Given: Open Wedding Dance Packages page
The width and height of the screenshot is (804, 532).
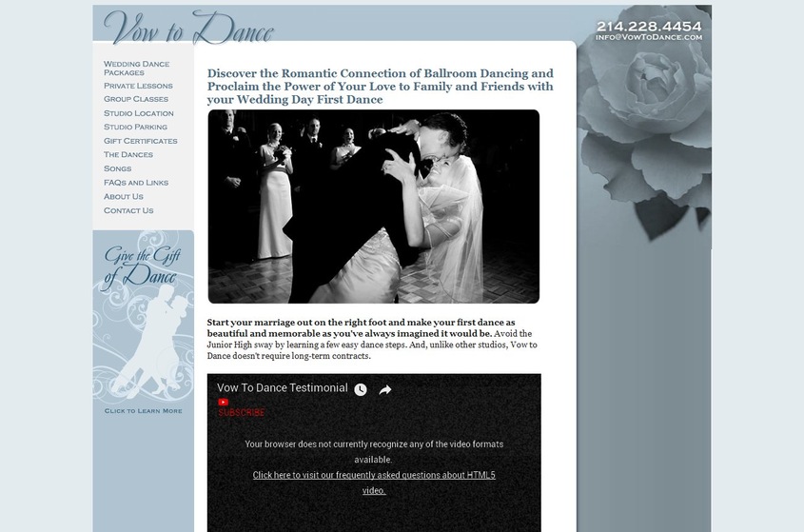Looking at the screenshot, I should pyautogui.click(x=136, y=69).
